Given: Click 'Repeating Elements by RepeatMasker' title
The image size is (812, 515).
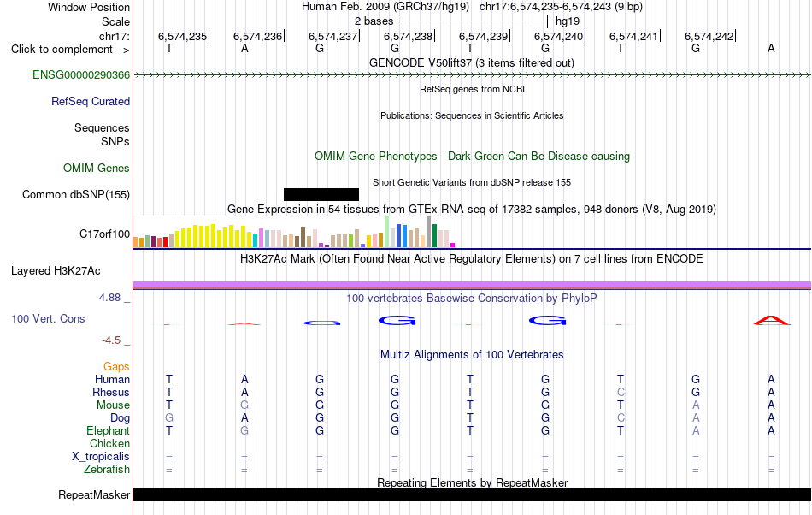Looking at the screenshot, I should coord(472,482).
